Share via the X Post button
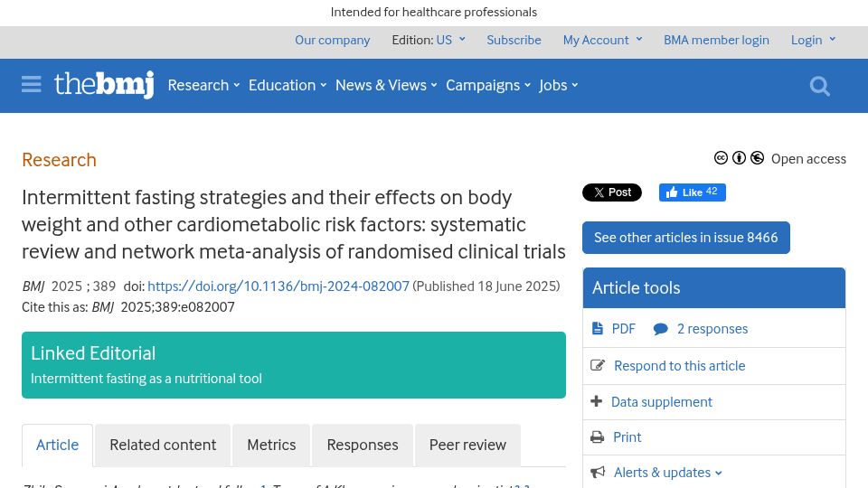 tap(612, 192)
